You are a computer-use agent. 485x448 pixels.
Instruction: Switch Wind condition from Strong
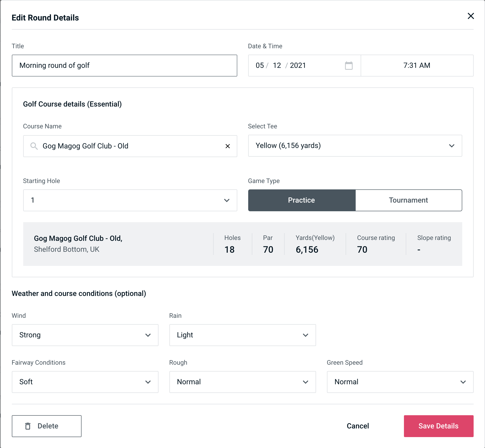85,335
